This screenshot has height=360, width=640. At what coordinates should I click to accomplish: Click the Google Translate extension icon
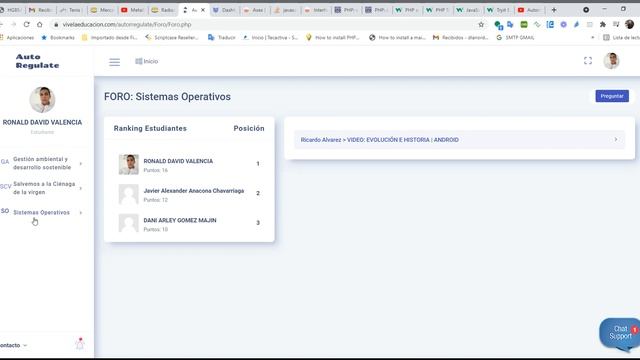click(x=510, y=24)
